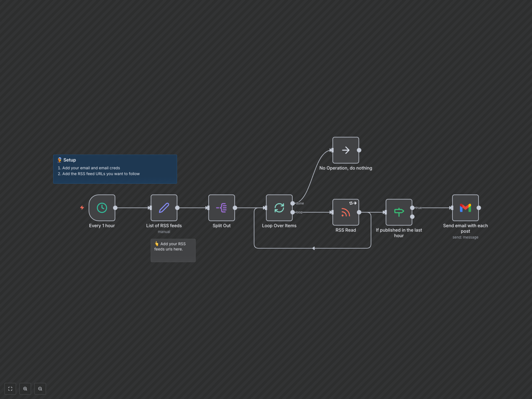
Task: Click the No Operation arrow node
Action: (346, 150)
